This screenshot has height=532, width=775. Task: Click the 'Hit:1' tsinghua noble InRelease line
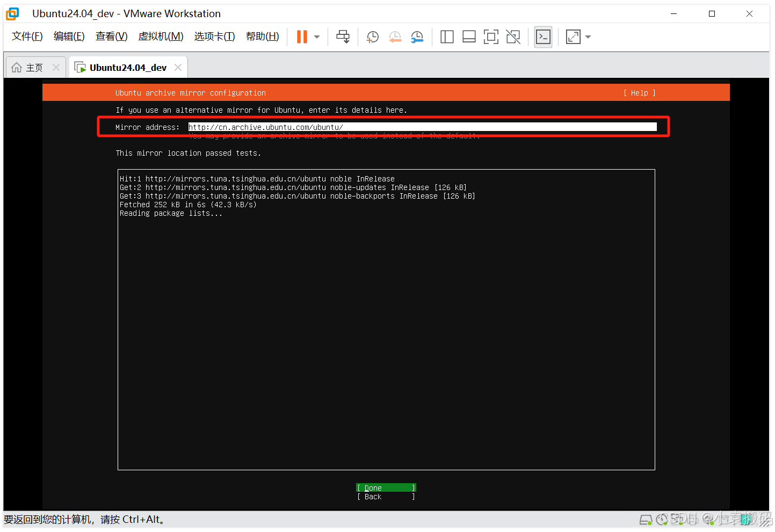[257, 179]
